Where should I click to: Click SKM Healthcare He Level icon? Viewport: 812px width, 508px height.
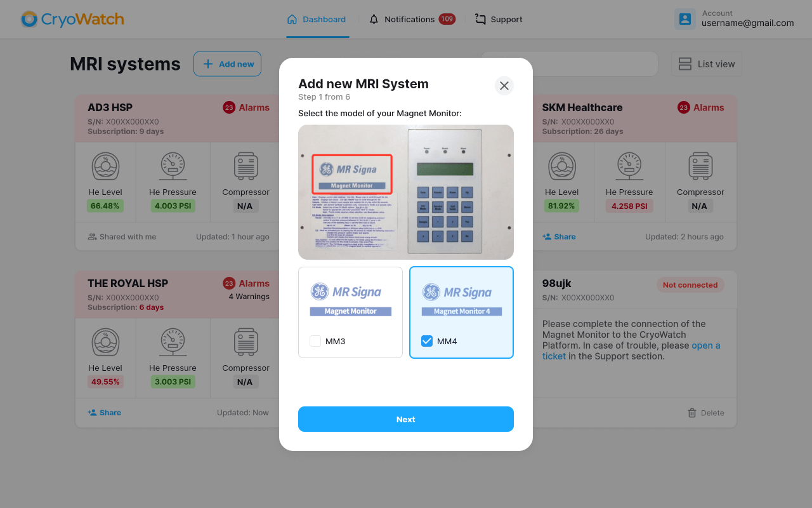tap(561, 166)
